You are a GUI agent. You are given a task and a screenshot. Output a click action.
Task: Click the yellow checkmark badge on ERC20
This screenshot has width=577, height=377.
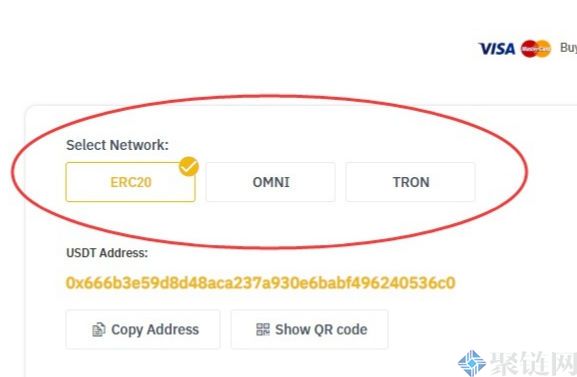[189, 166]
